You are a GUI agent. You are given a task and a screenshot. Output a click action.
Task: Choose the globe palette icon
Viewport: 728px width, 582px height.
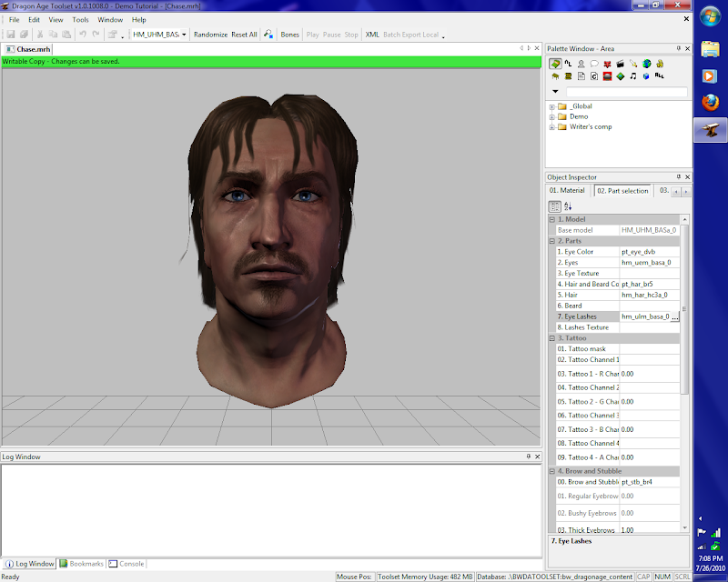(x=646, y=64)
